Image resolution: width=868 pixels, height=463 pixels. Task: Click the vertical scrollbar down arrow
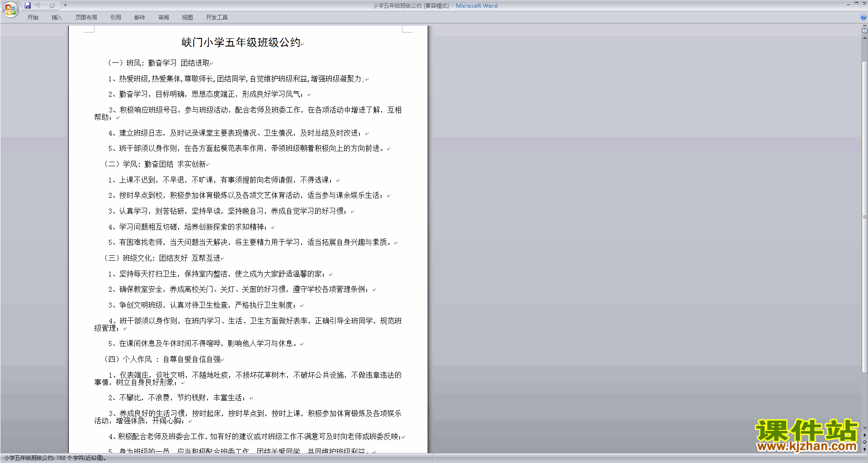864,428
